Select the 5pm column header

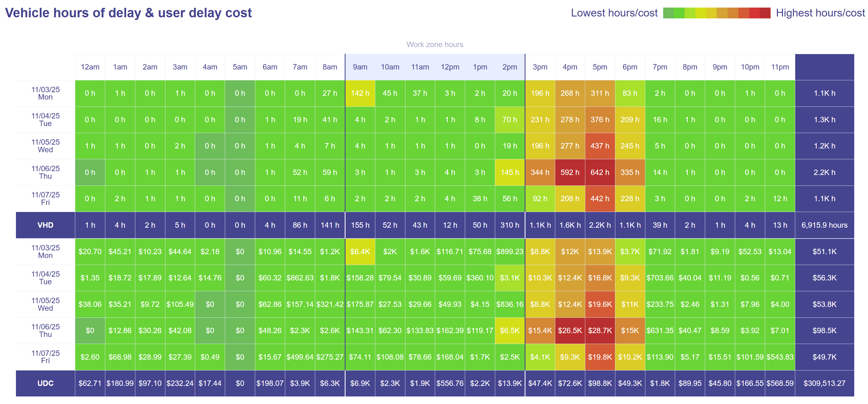coord(600,67)
